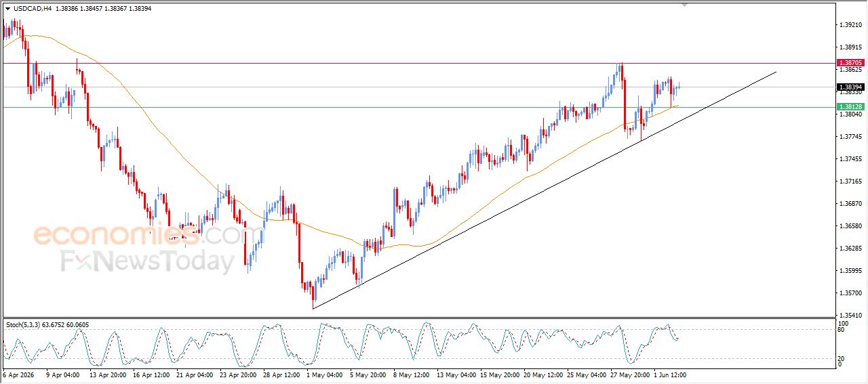Viewport: 868px width, 384px height.
Task: Click the 20 May 12:00 time label
Action: tap(544, 375)
